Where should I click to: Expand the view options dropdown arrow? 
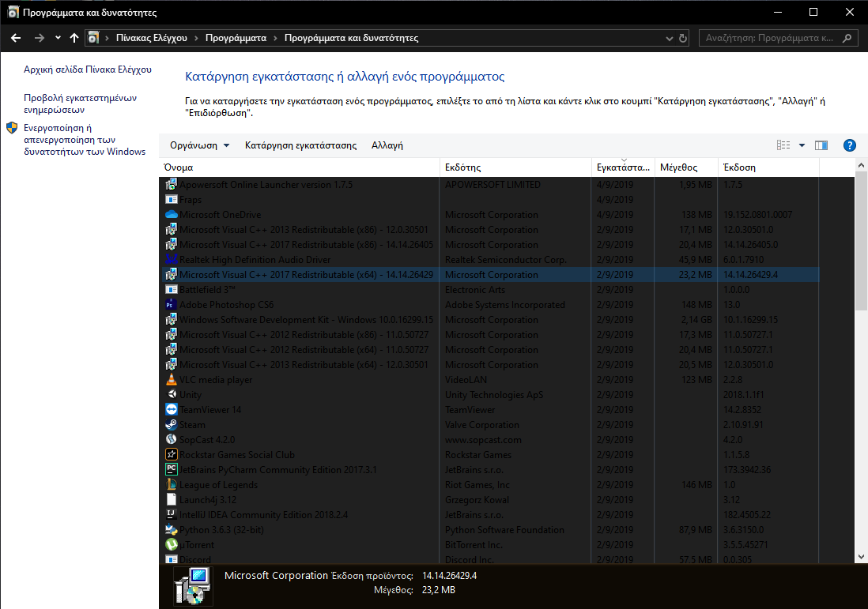click(802, 145)
